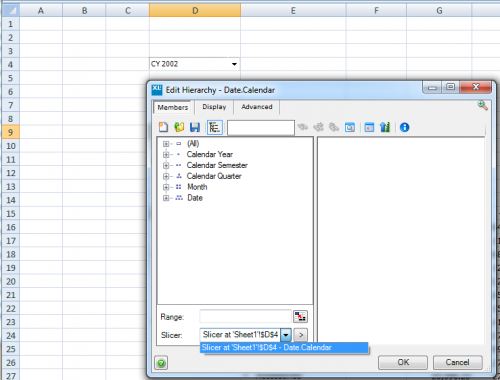
Task: Click the Range input field
Action: [x=245, y=316]
